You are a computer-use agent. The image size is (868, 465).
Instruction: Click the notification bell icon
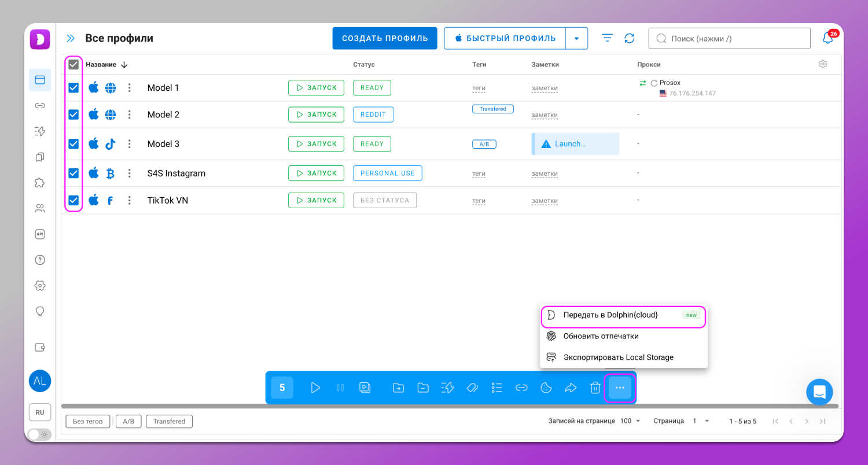tap(828, 38)
